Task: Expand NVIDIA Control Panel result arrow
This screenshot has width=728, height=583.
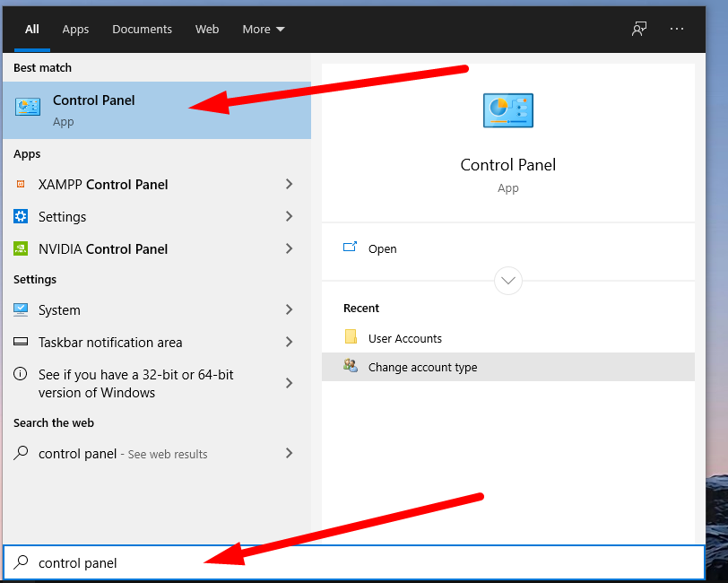Action: (290, 248)
